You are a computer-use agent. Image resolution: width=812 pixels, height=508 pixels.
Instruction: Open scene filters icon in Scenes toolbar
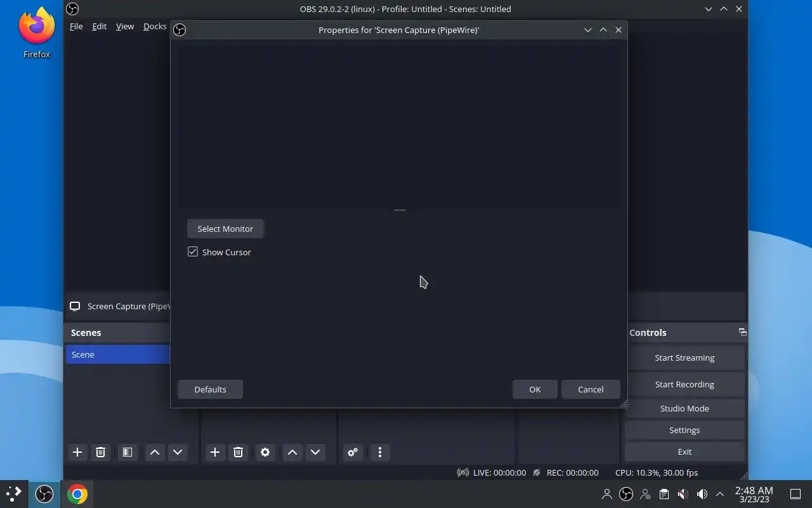128,452
